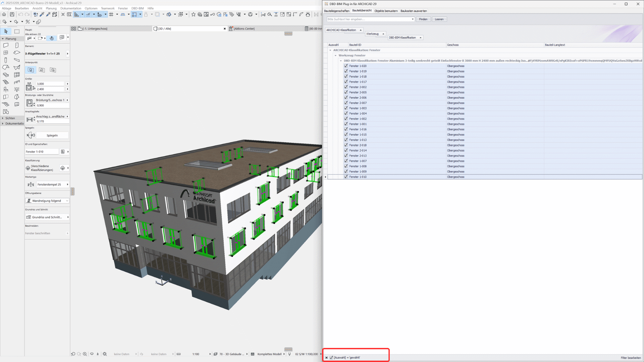Click the Fenster 1-010 ID input field
Screen dimensions: 644x362
click(x=42, y=152)
